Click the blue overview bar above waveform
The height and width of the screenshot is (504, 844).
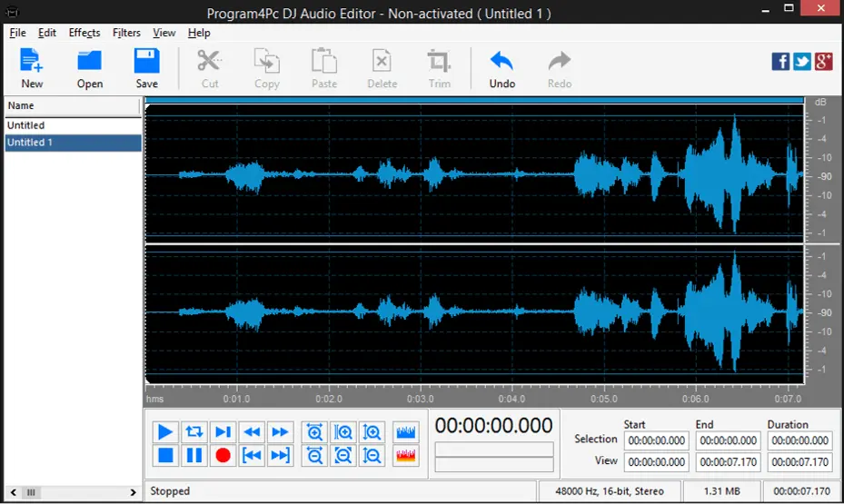pos(474,100)
